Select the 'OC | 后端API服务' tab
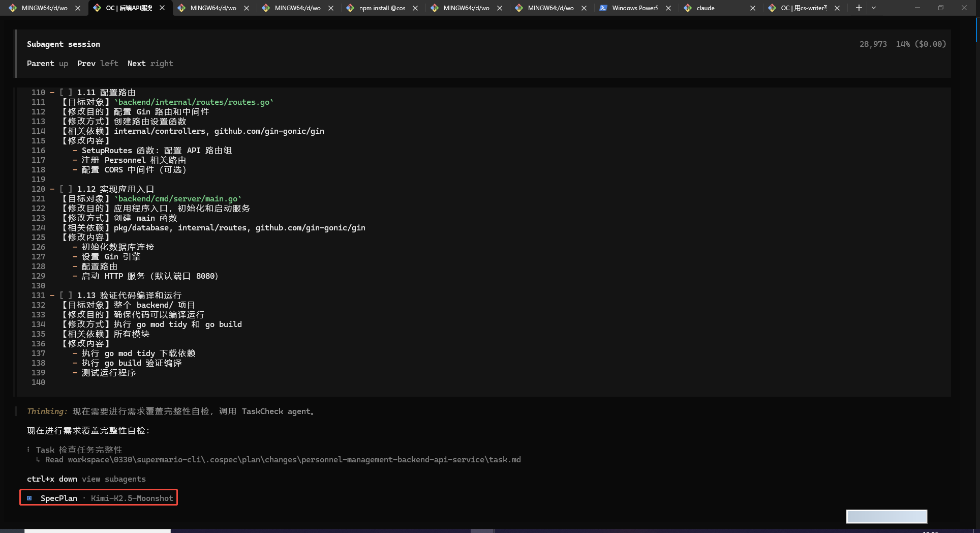980x533 pixels. pyautogui.click(x=129, y=8)
